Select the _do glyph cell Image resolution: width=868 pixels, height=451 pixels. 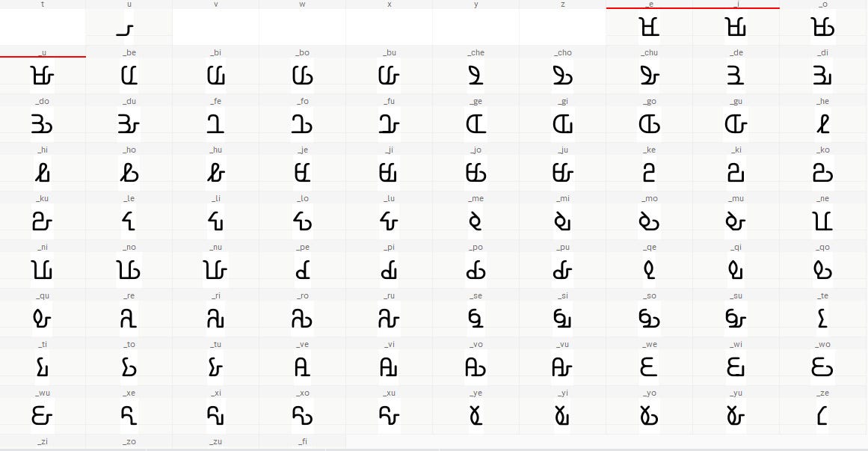pyautogui.click(x=43, y=119)
